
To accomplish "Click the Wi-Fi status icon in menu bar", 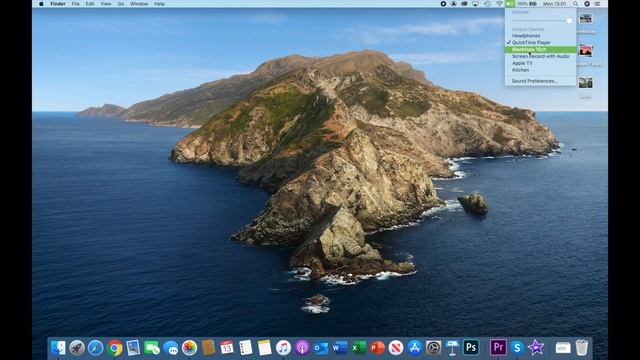I will coord(499,4).
